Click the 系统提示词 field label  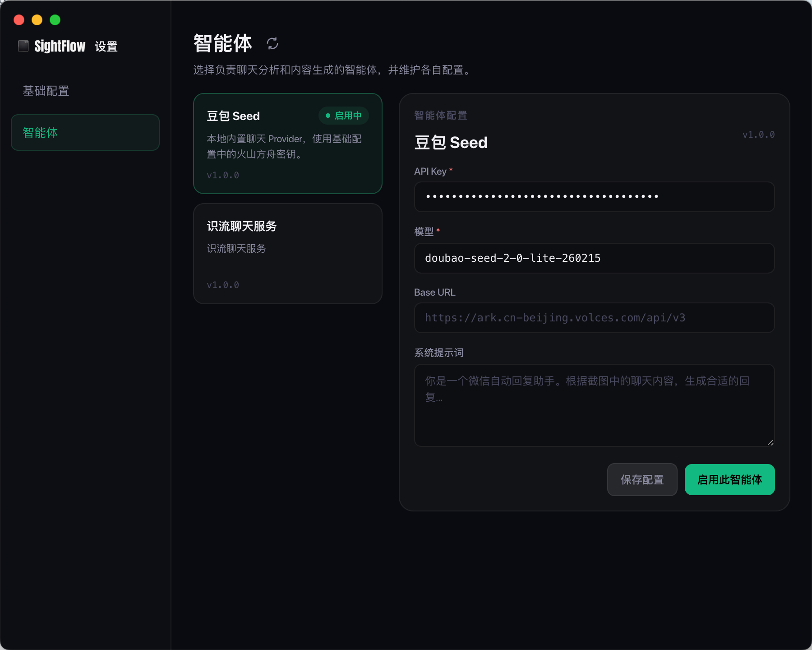pos(439,353)
